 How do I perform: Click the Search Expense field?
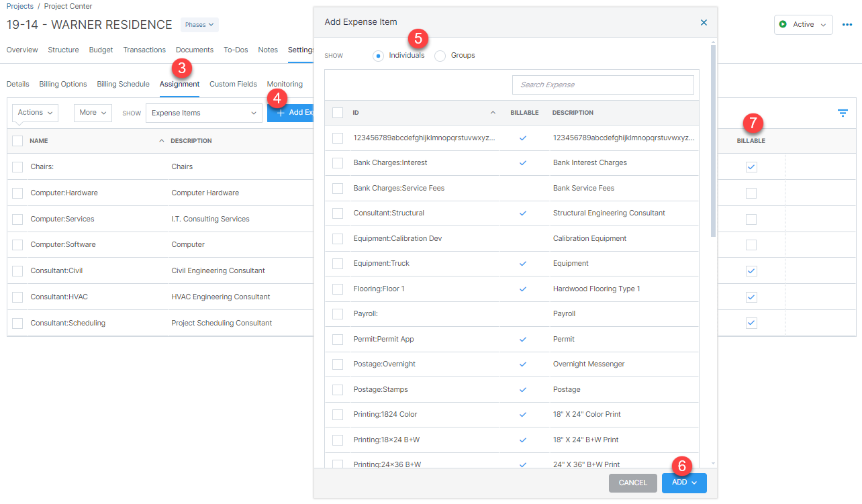603,85
